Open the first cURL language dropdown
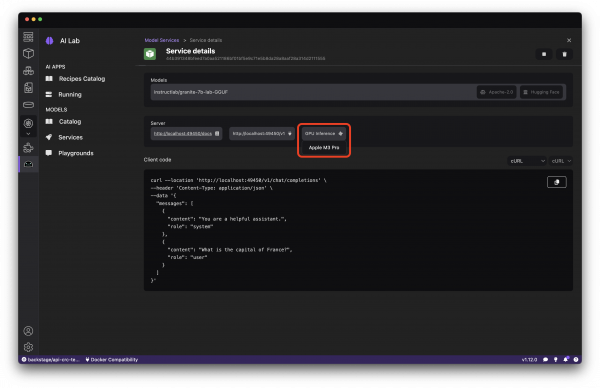 pyautogui.click(x=527, y=161)
